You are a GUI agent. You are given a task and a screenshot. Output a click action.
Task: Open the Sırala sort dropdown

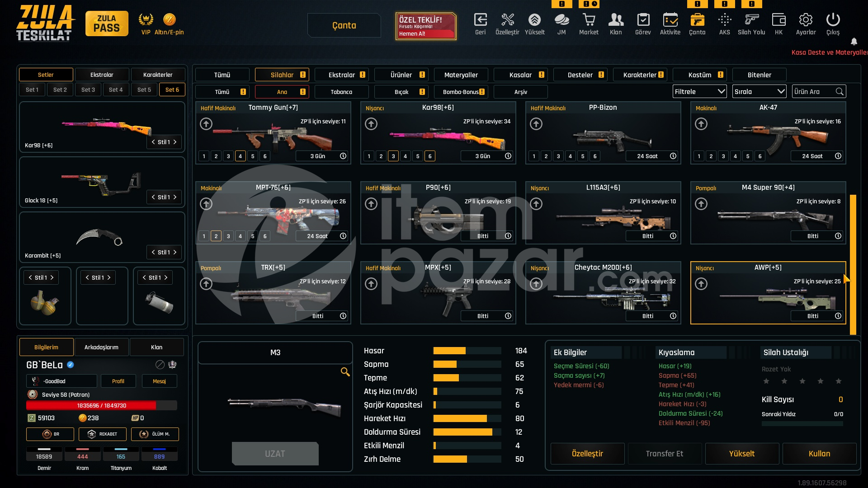click(x=759, y=92)
